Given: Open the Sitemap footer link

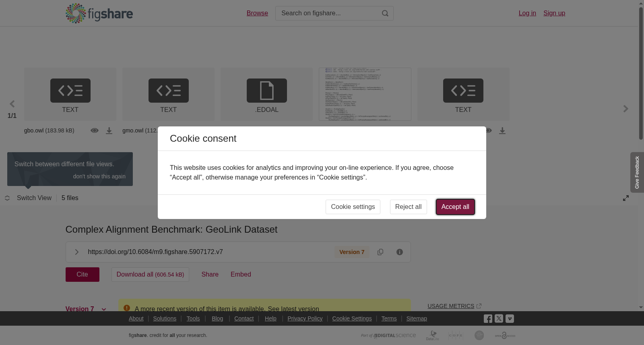Looking at the screenshot, I should pos(417,318).
